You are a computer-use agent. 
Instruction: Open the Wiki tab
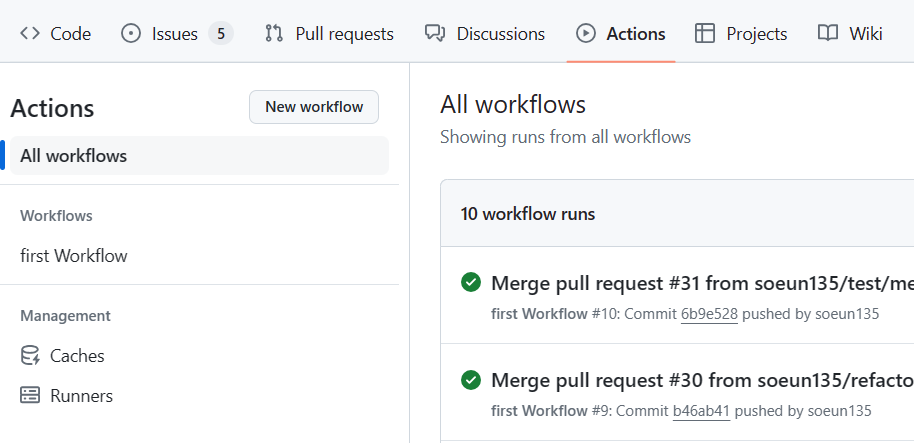pyautogui.click(x=850, y=34)
